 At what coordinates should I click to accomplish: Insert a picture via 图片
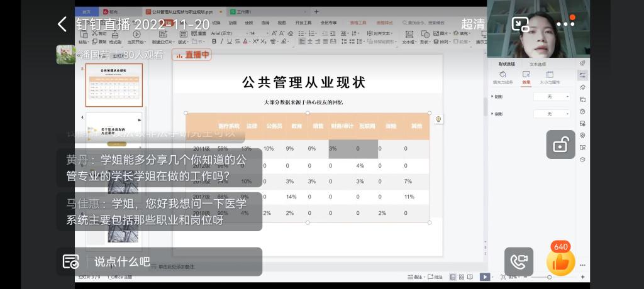click(441, 33)
